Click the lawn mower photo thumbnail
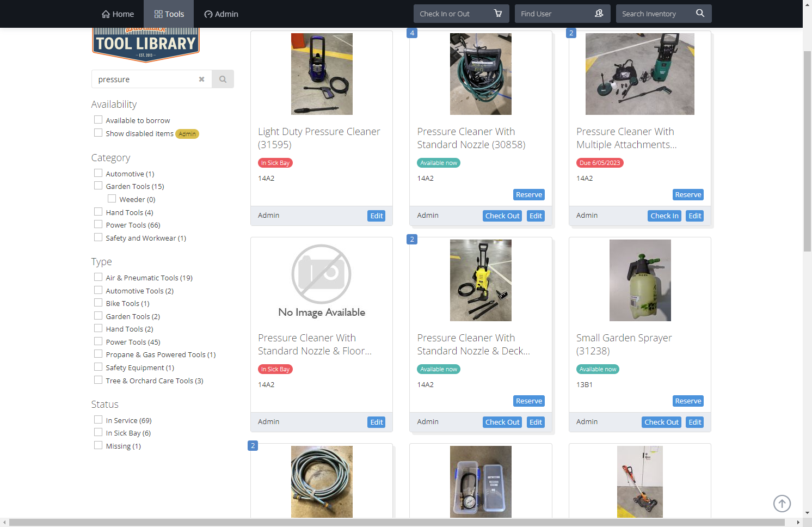Screen dimensions: 812x527 tap(640, 482)
